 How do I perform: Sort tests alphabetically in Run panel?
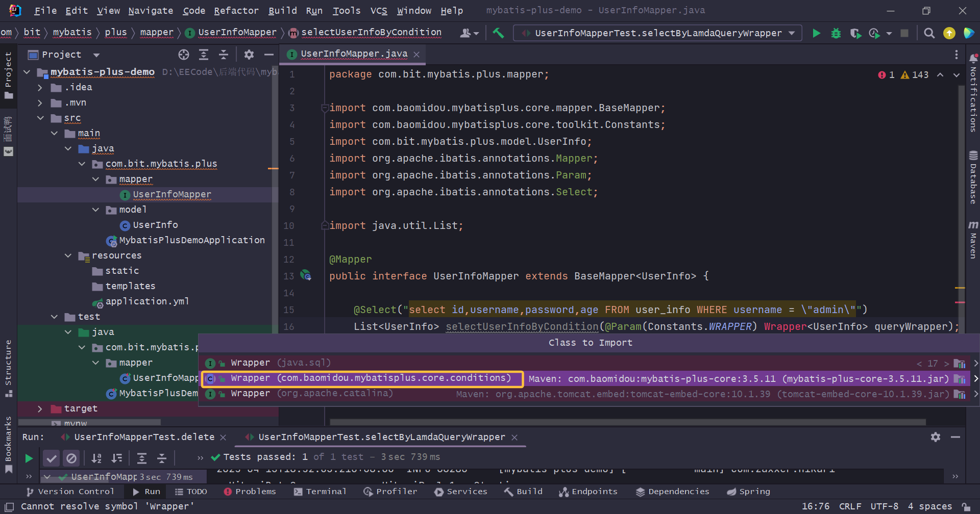pyautogui.click(x=96, y=458)
